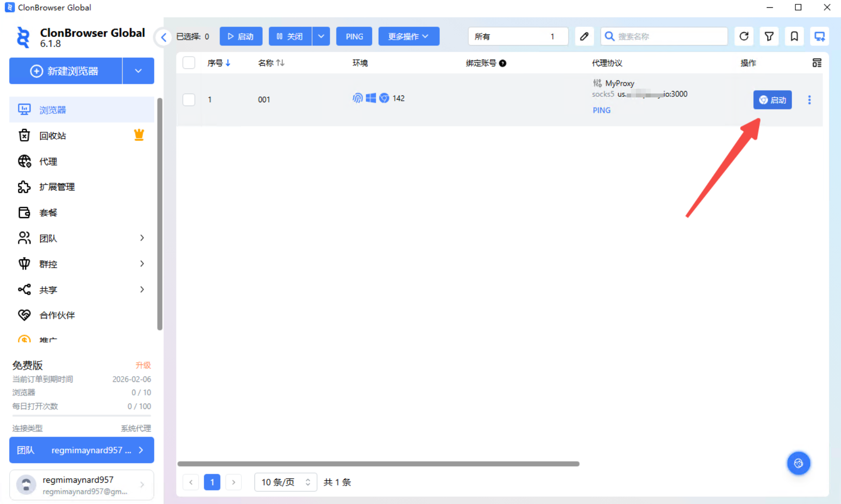Collapse the sidebar with arrow icon
The height and width of the screenshot is (504, 841).
[x=164, y=37]
